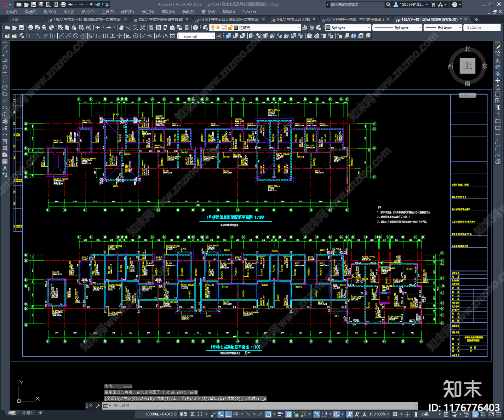504x420 pixels.
Task: Click the Arc Length dimension tool
Action: (46, 36)
